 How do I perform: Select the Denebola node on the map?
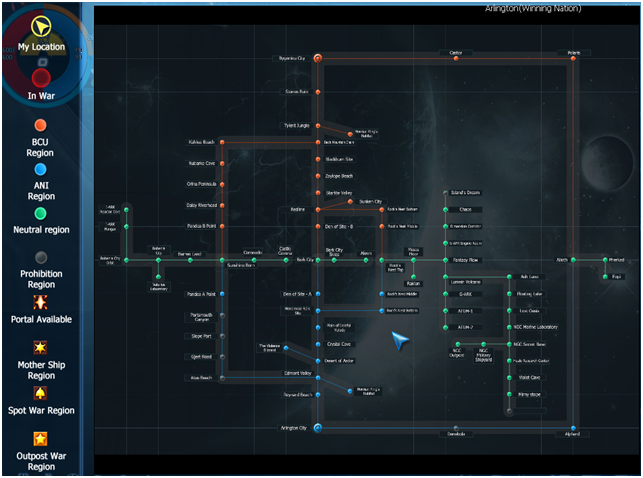456,428
